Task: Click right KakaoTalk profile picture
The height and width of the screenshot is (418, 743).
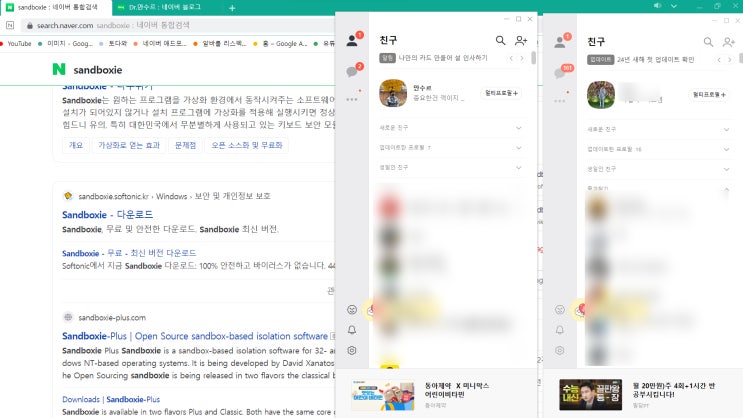Action: tap(601, 95)
